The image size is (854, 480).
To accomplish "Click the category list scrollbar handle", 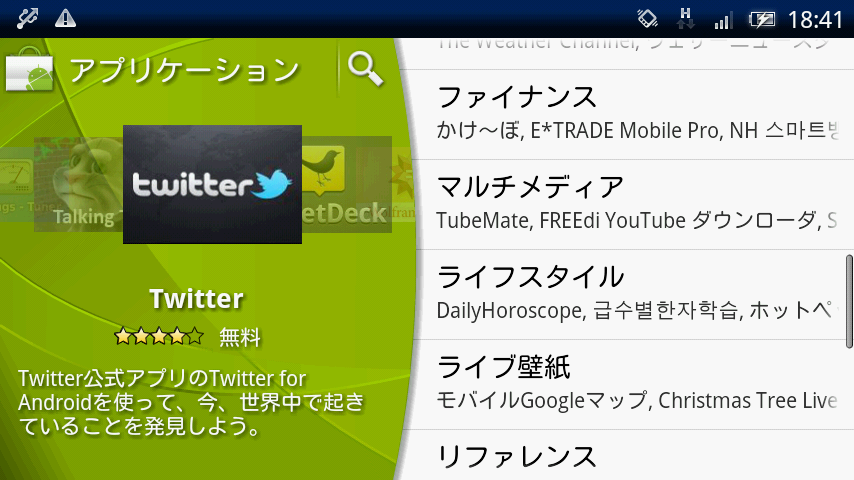I will pyautogui.click(x=849, y=301).
